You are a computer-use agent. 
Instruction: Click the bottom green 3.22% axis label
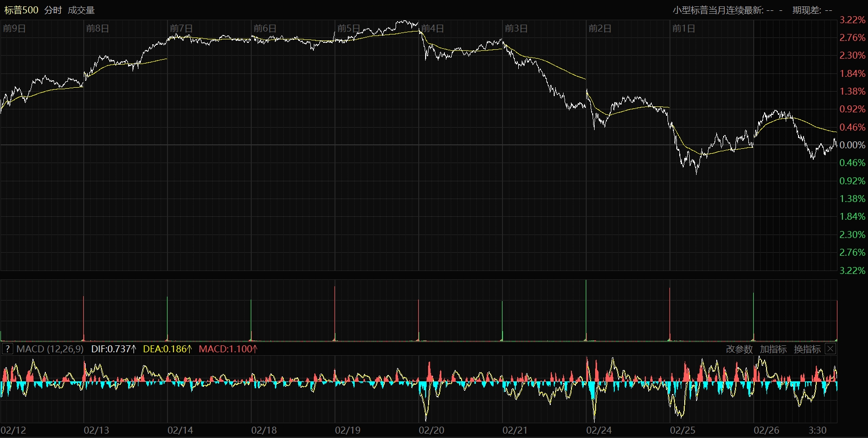852,270
